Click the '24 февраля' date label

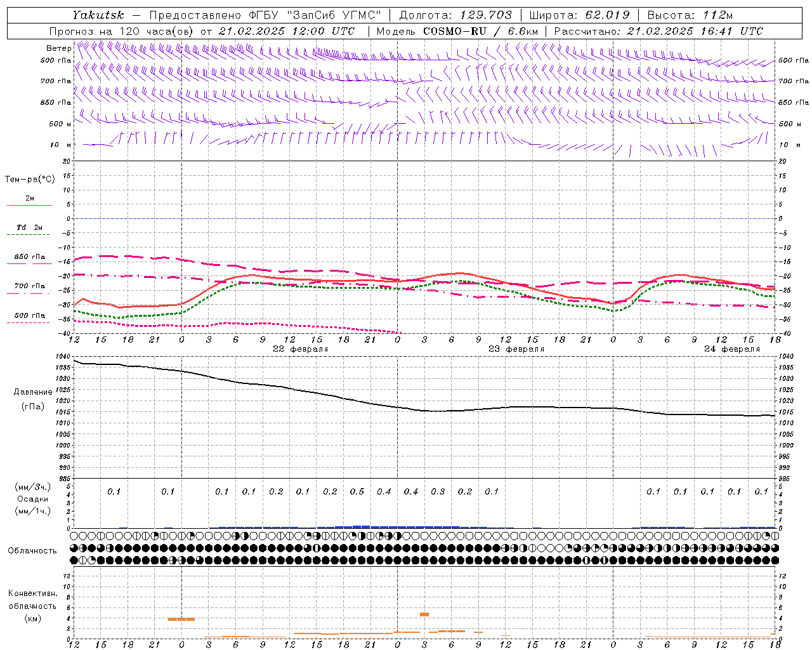732,349
